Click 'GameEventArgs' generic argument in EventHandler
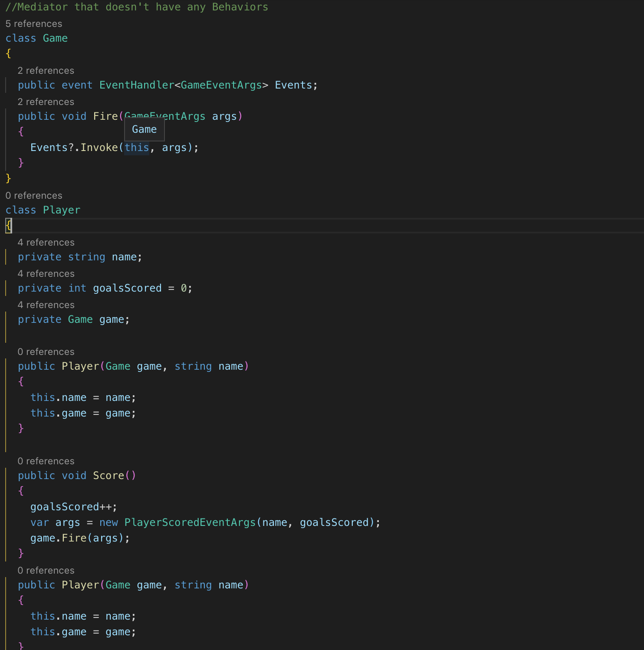The width and height of the screenshot is (644, 650). pos(221,85)
